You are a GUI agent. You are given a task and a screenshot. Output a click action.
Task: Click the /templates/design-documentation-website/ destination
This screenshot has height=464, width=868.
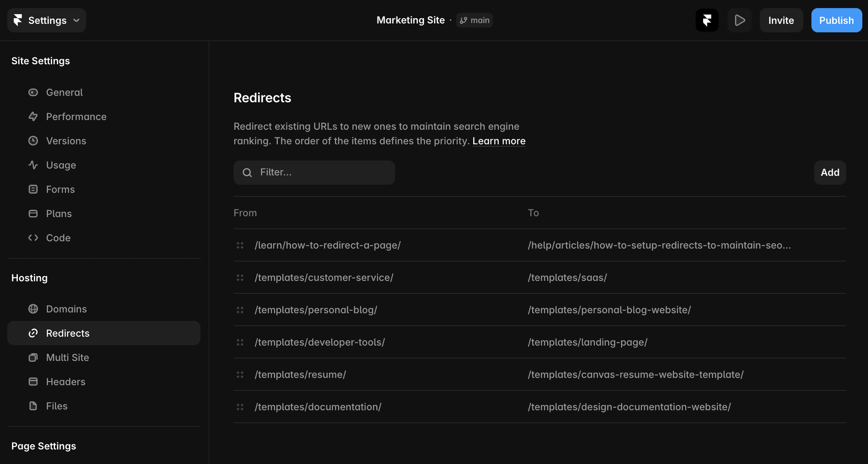pyautogui.click(x=629, y=407)
